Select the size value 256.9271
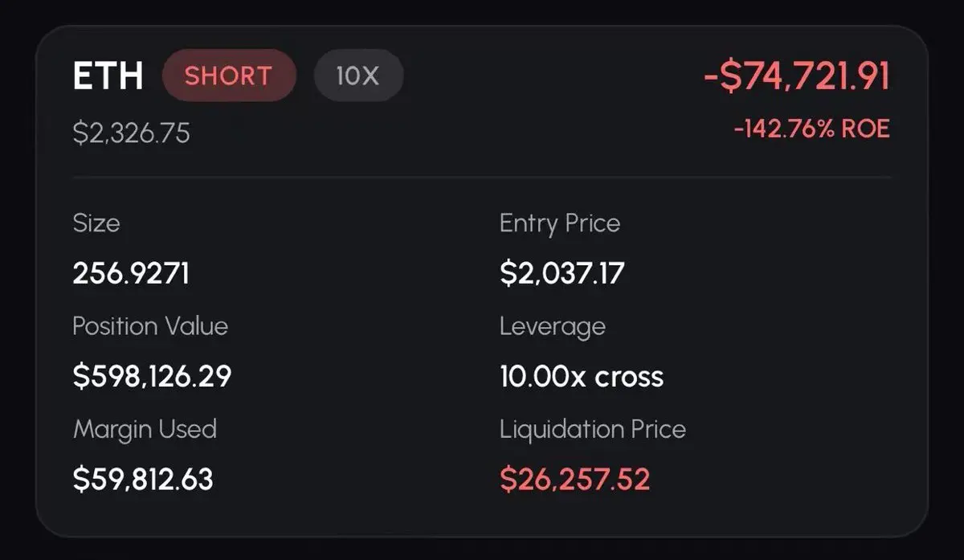Viewport: 964px width, 560px height. click(131, 274)
